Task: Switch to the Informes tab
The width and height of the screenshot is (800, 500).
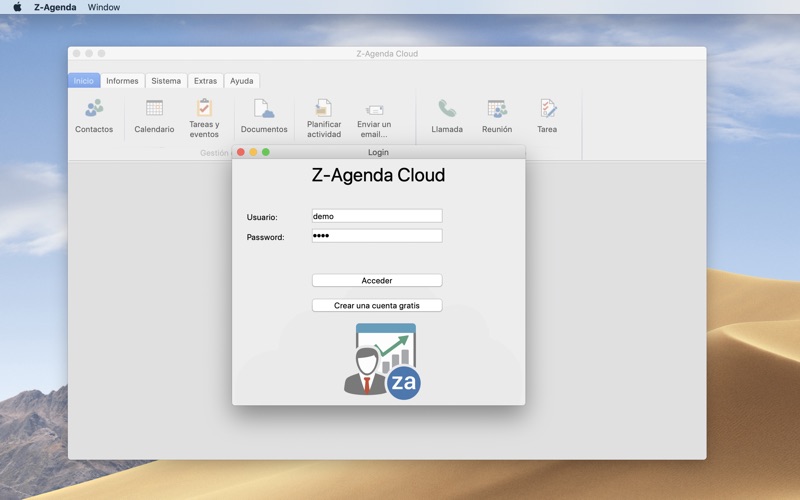Action: click(122, 81)
